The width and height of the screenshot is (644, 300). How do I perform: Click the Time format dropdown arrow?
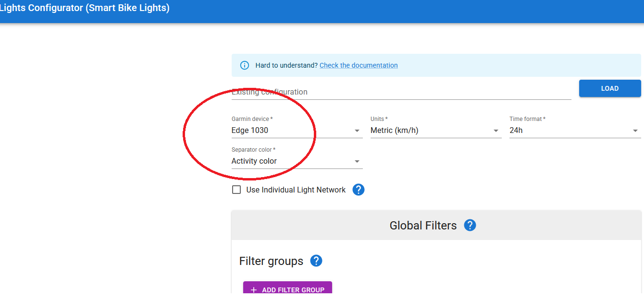coord(635,131)
